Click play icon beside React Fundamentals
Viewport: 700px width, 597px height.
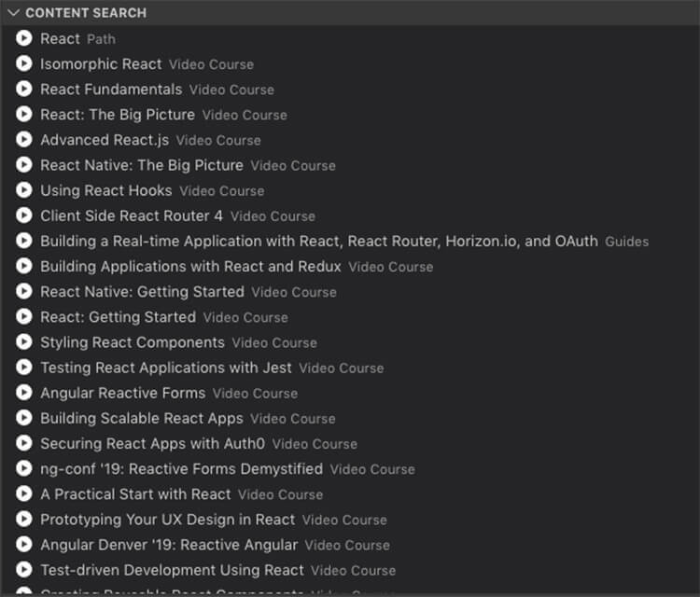pos(24,89)
